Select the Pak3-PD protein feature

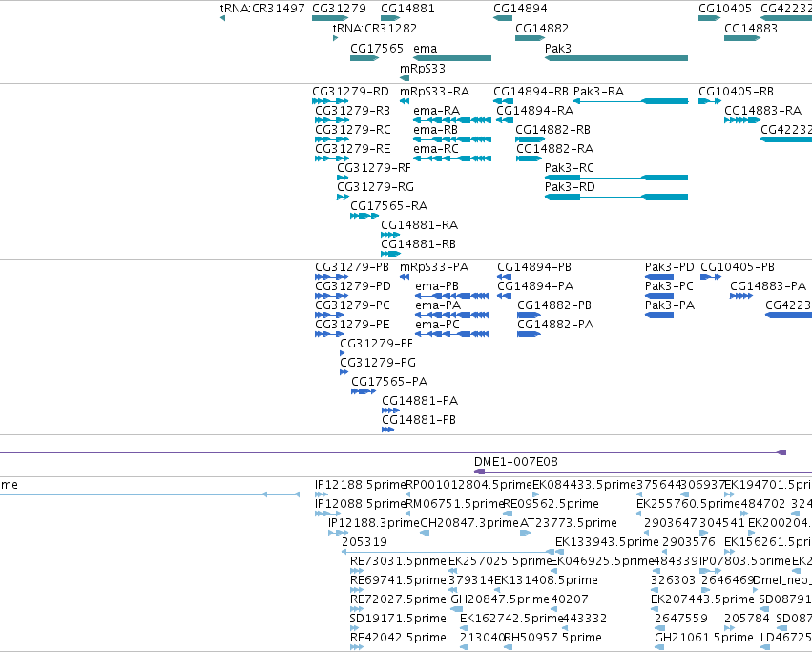point(659,277)
